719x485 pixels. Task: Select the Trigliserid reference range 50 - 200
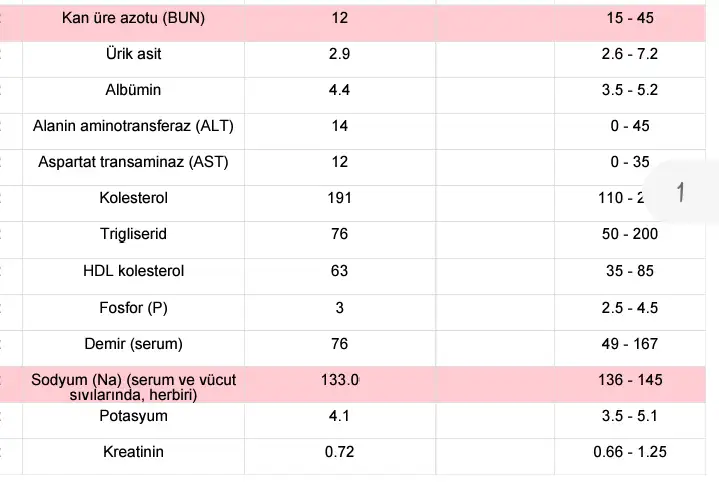pyautogui.click(x=629, y=234)
